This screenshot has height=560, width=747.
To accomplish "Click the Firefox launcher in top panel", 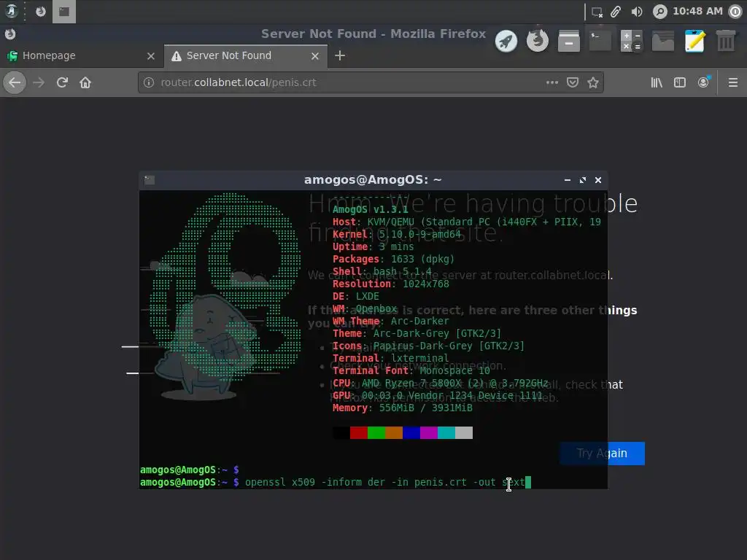I will tap(41, 12).
